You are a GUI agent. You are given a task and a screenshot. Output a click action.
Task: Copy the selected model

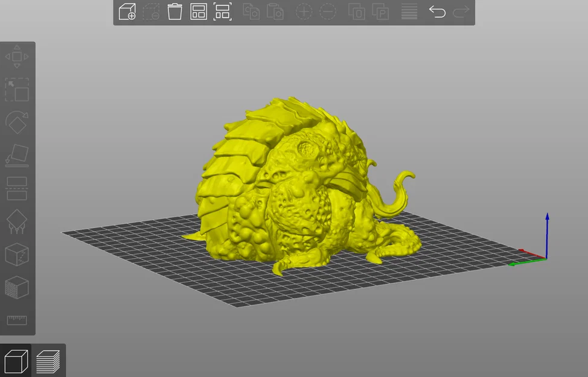(251, 11)
